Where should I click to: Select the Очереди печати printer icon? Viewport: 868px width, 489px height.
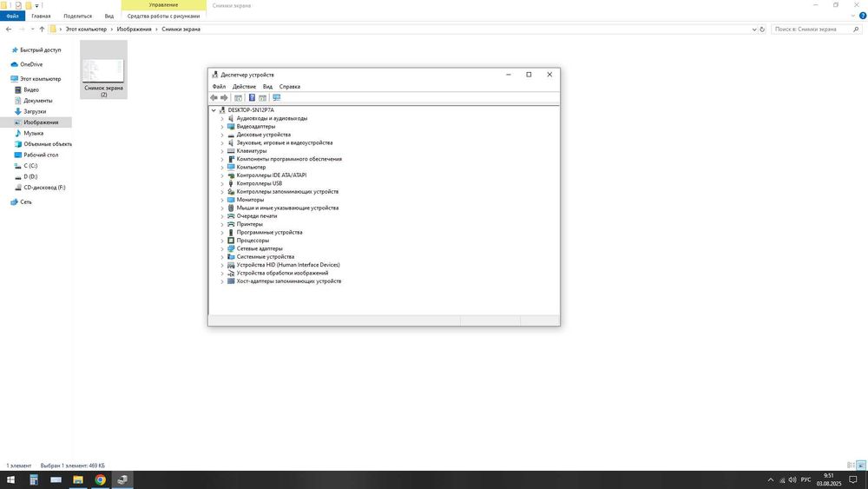point(231,216)
